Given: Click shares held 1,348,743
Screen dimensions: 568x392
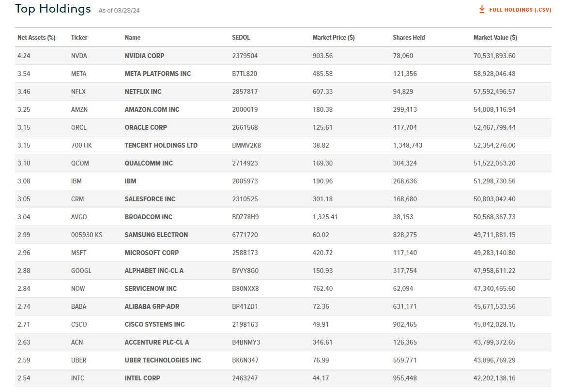Looking at the screenshot, I should [408, 146].
